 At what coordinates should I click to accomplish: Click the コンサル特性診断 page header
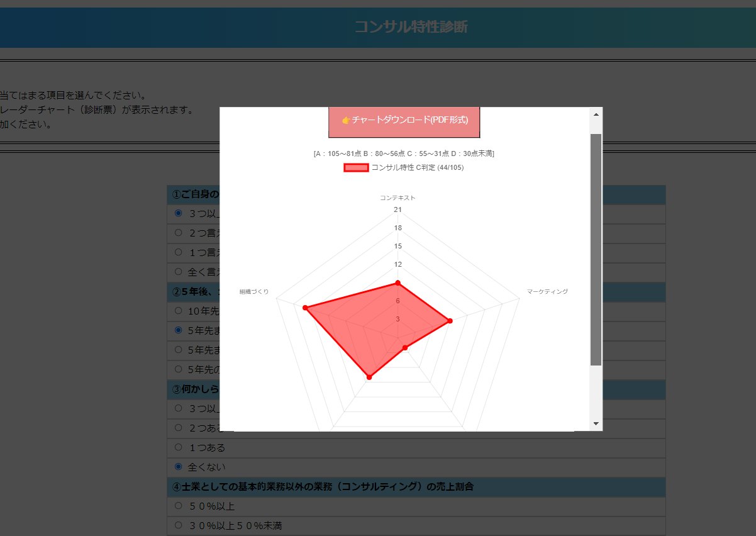point(411,26)
